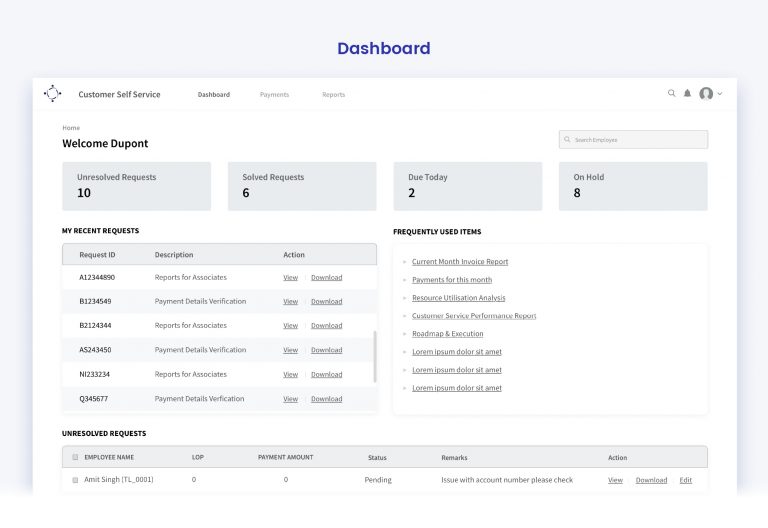The width and height of the screenshot is (768, 528).
Task: Open Roadmap & Execution link
Action: point(448,334)
